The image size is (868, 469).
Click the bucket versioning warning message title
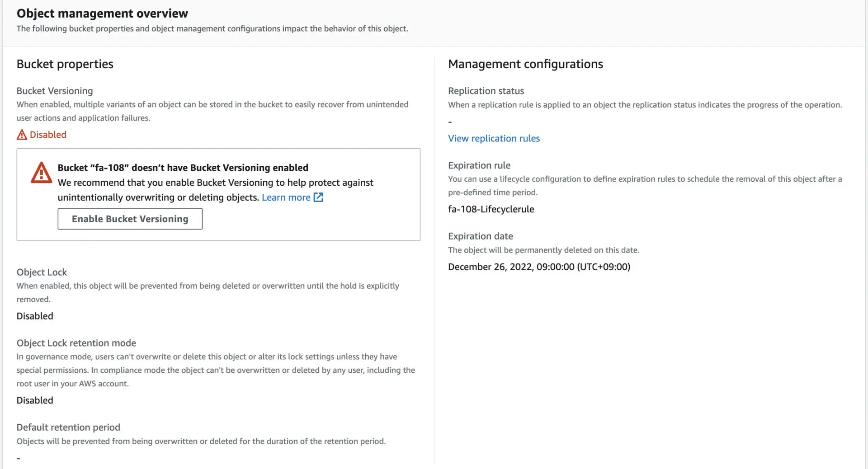tap(183, 168)
